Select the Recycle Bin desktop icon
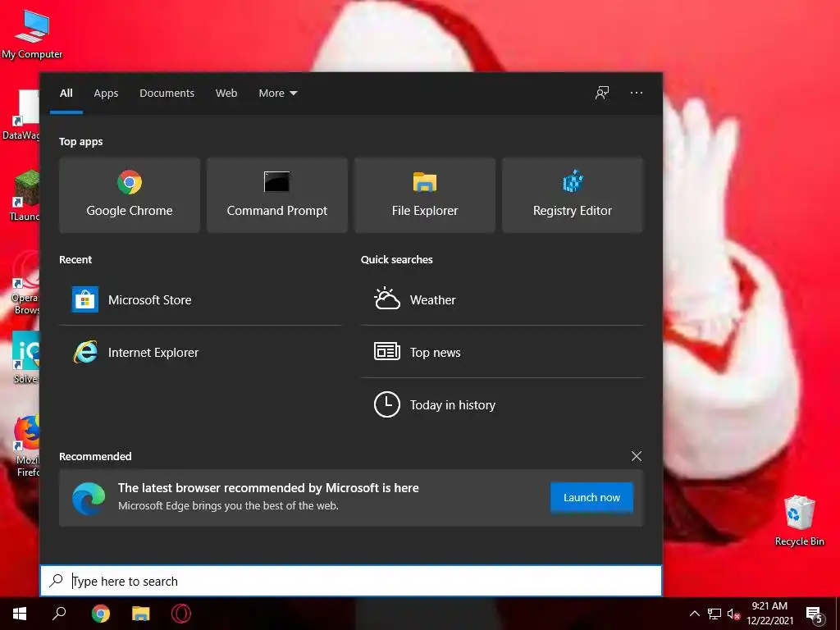The height and width of the screenshot is (630, 840). coord(799,520)
